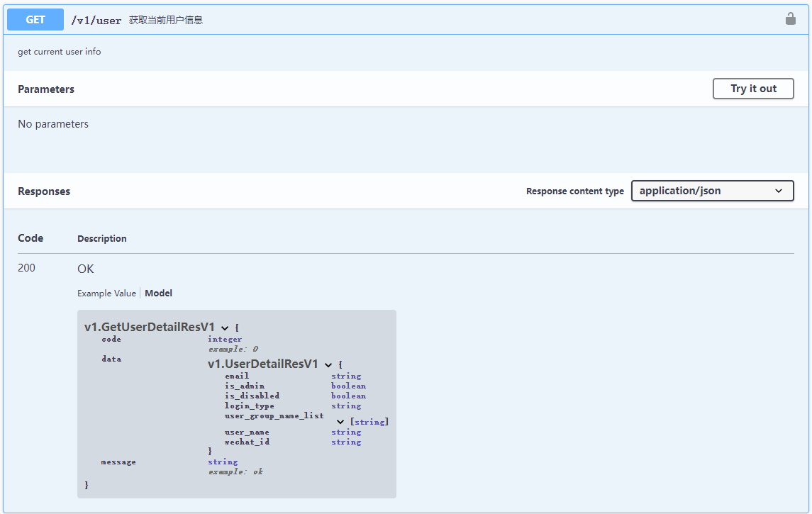Click the 获取当前用户信息 summary text

click(x=167, y=20)
